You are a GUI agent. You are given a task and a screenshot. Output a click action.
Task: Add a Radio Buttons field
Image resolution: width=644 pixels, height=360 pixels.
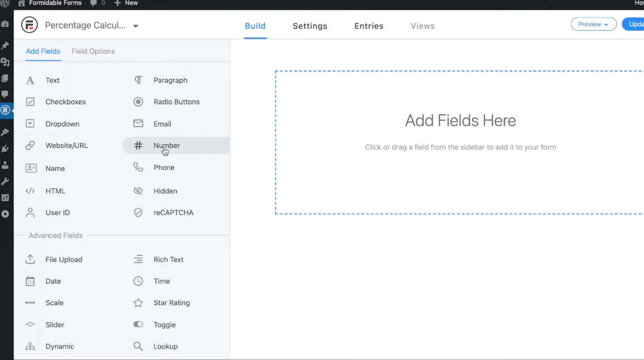pos(176,102)
